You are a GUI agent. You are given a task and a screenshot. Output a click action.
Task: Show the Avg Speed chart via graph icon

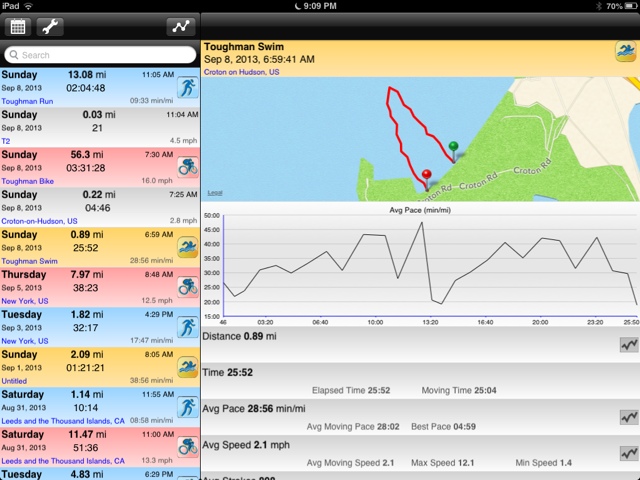point(629,453)
